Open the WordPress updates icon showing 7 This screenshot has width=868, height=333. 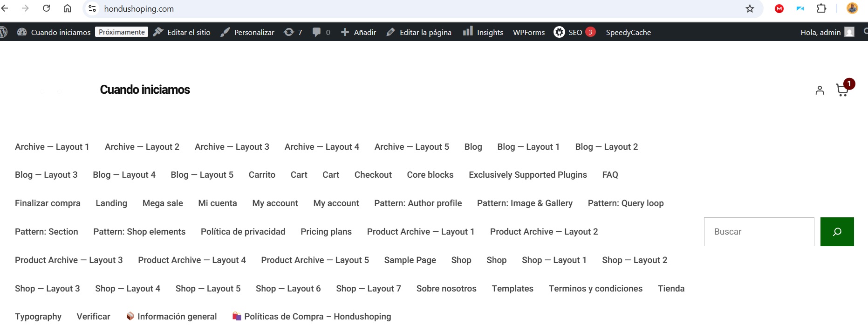293,32
